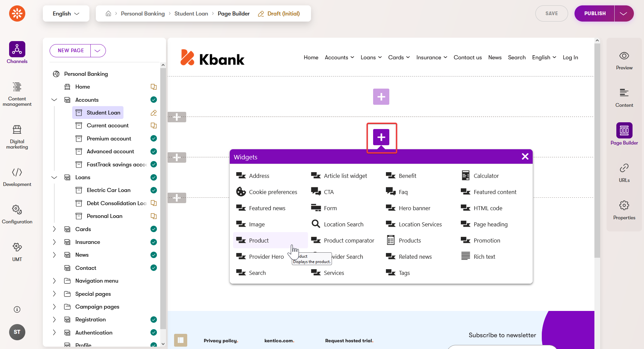Select Premium account page in tree
Viewport: 644px width, 349px height.
pos(109,138)
